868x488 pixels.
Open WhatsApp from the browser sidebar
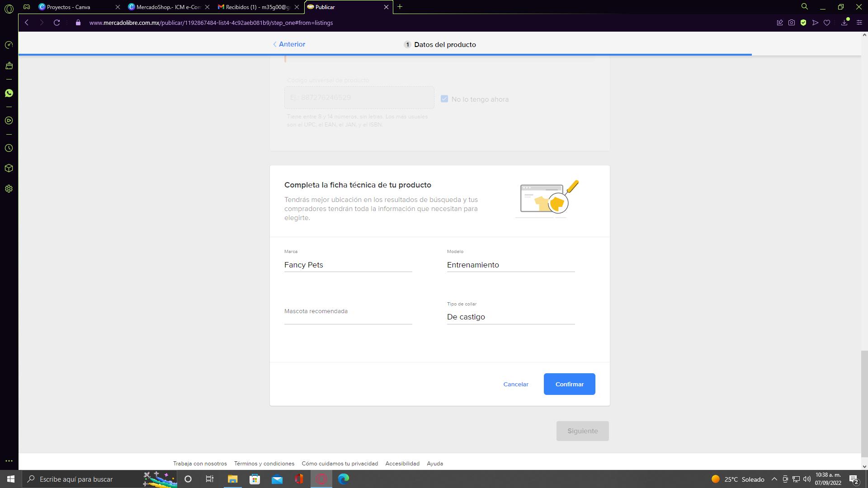[9, 93]
